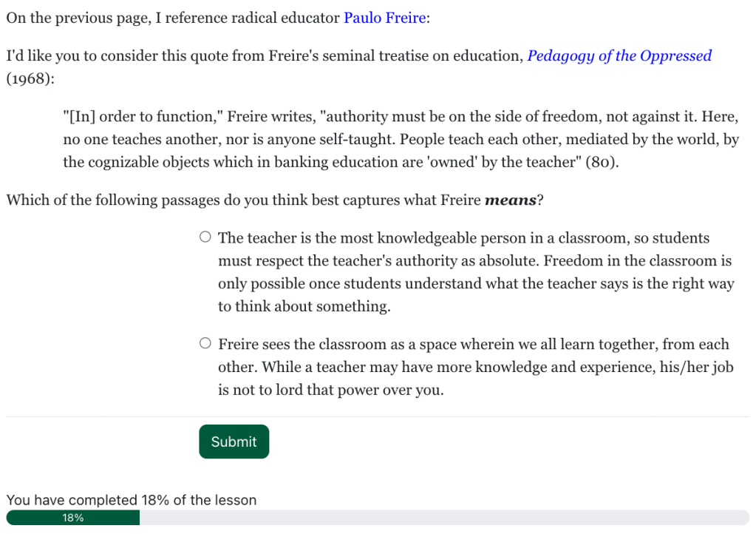Click the sentence 'I'd like you to consider'
Screen dimensions: 756x534
pyautogui.click(x=263, y=56)
